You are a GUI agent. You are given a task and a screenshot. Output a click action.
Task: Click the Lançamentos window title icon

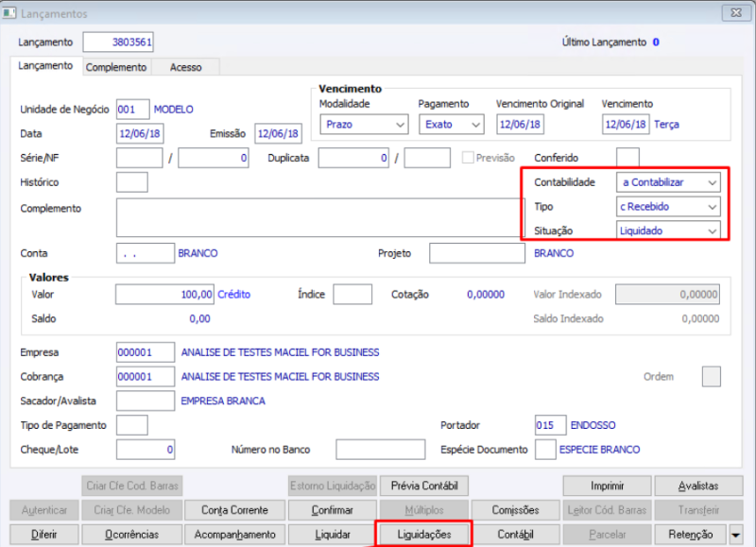click(9, 13)
